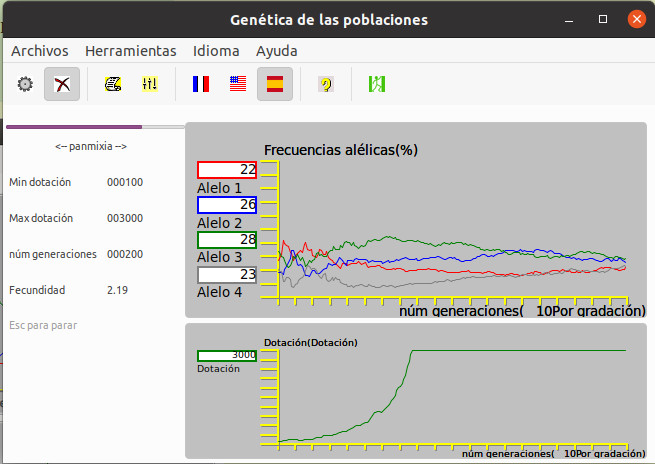
Task: Click the Dotación value box showing 3000
Action: (228, 355)
